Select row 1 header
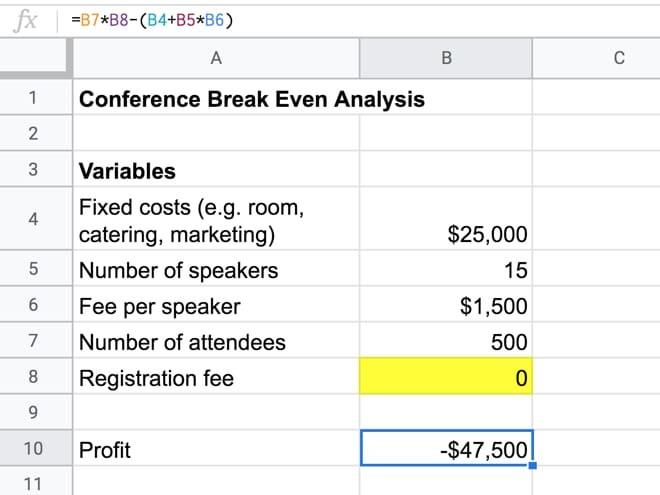 pos(34,98)
